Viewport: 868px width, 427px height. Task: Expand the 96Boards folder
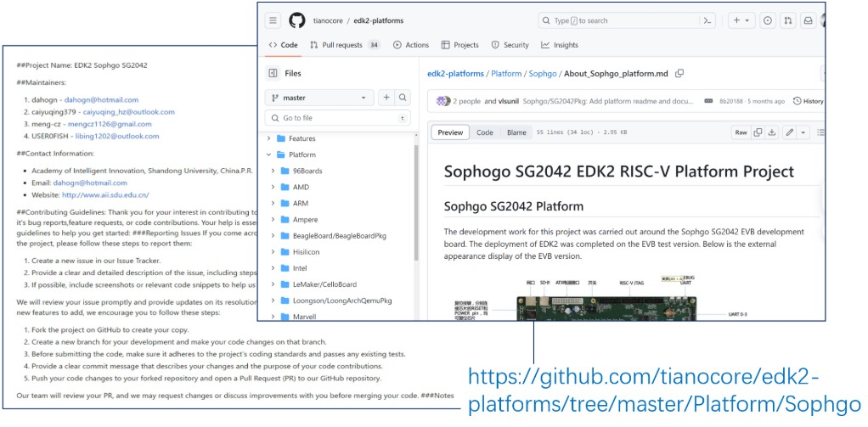pos(273,171)
